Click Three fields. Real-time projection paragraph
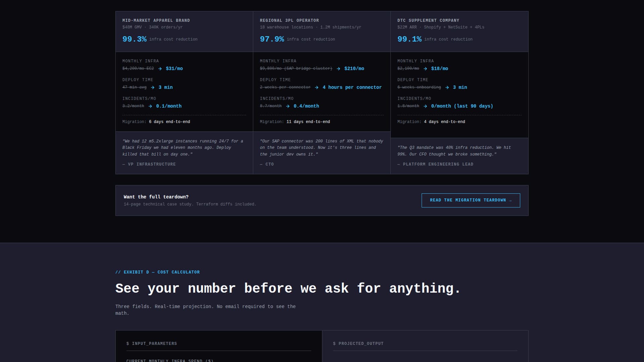 (x=206, y=310)
